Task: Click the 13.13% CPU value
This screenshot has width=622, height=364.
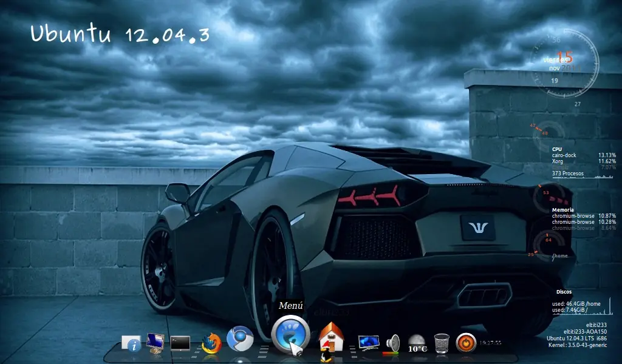Action: tap(607, 155)
